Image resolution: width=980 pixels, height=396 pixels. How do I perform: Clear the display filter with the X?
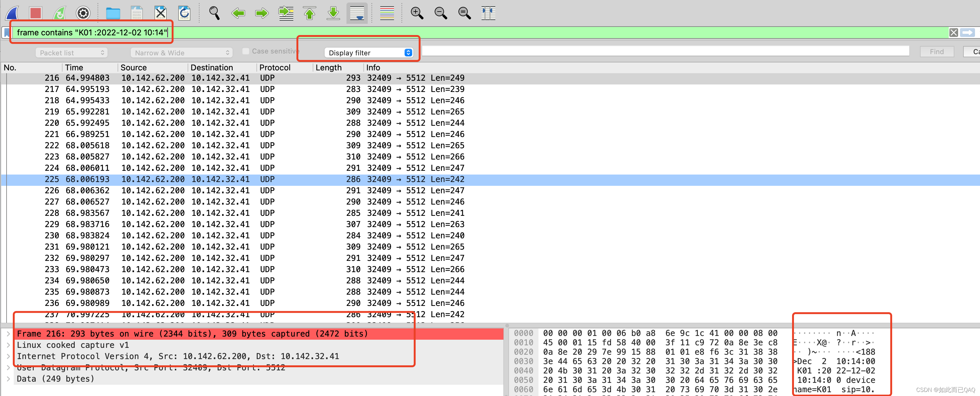[954, 32]
